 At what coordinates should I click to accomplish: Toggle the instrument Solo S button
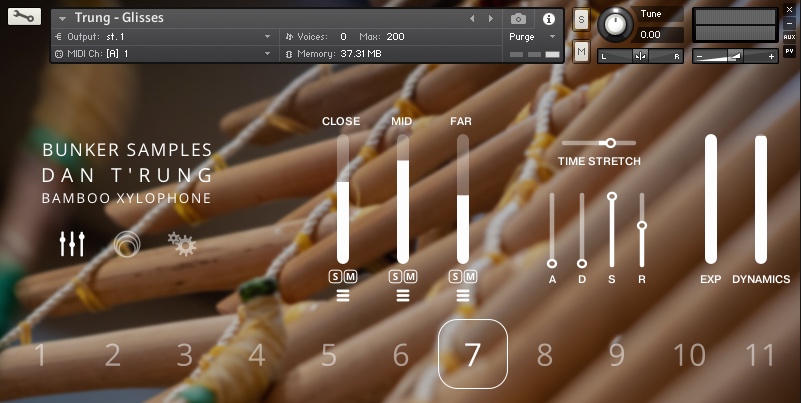point(581,18)
